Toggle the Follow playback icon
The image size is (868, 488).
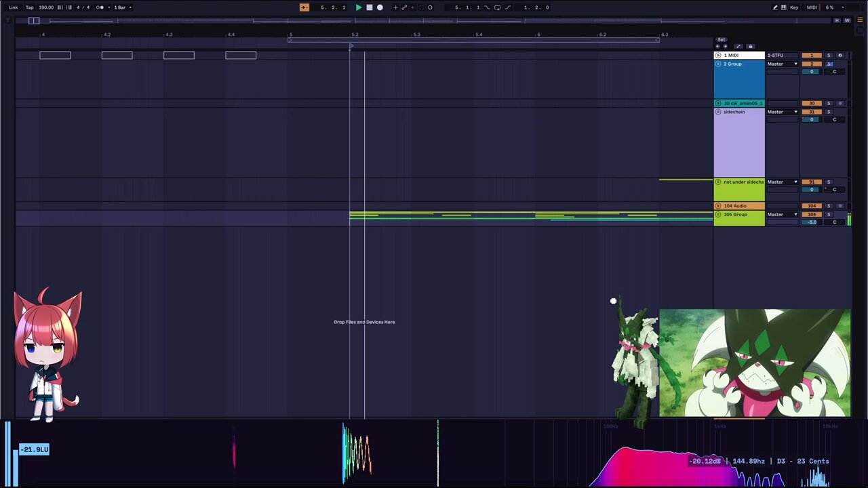[x=304, y=7]
